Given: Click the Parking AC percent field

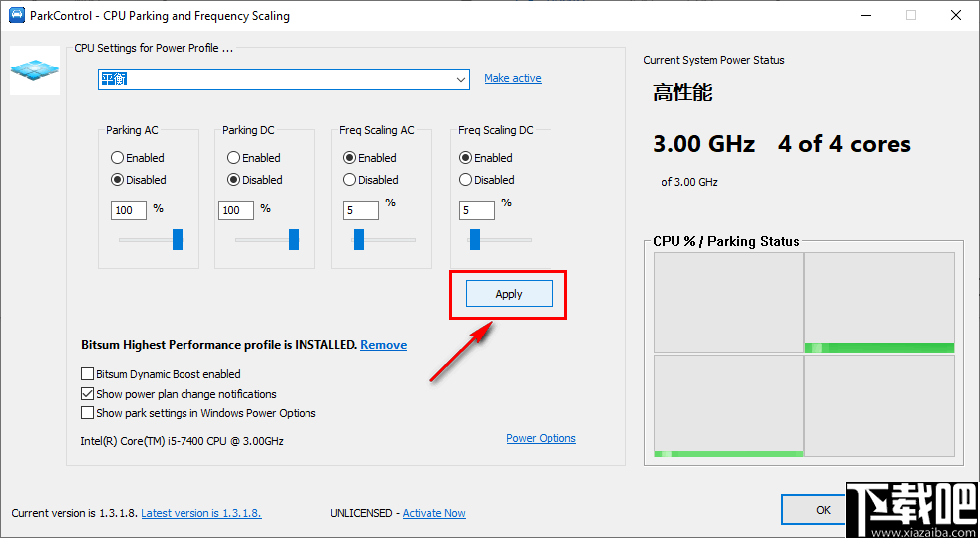Looking at the screenshot, I should pos(129,210).
